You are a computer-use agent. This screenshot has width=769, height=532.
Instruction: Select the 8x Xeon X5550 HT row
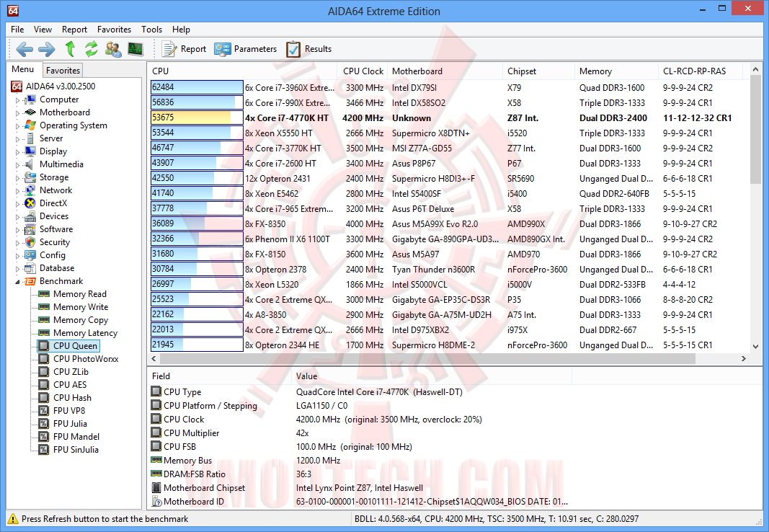coord(449,133)
